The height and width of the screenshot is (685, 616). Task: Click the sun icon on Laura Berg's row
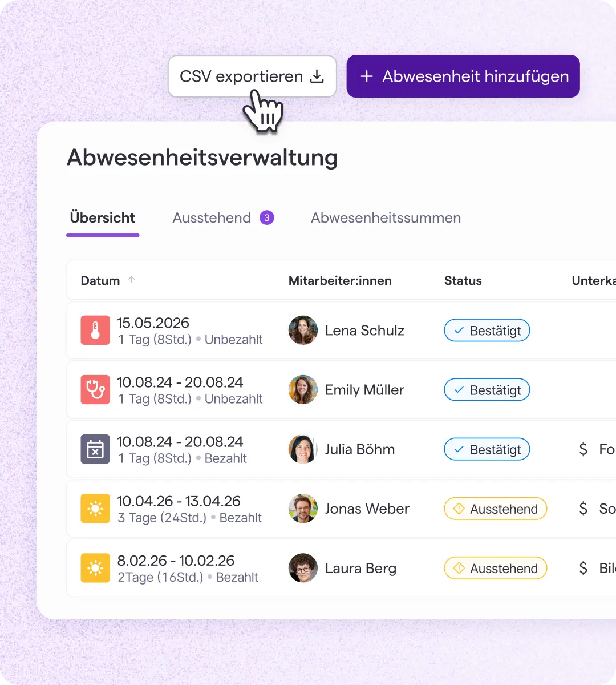coord(95,568)
